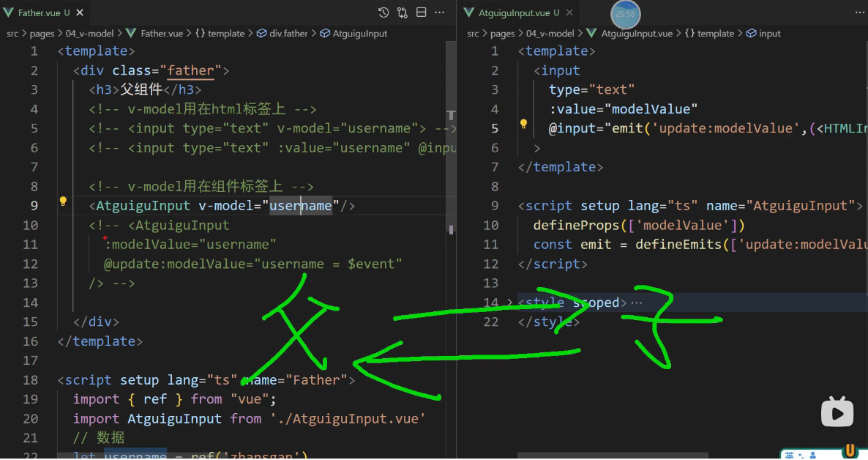Click the './AtguiguInput.vue' import path
Image resolution: width=868 pixels, height=460 pixels.
[x=348, y=419]
